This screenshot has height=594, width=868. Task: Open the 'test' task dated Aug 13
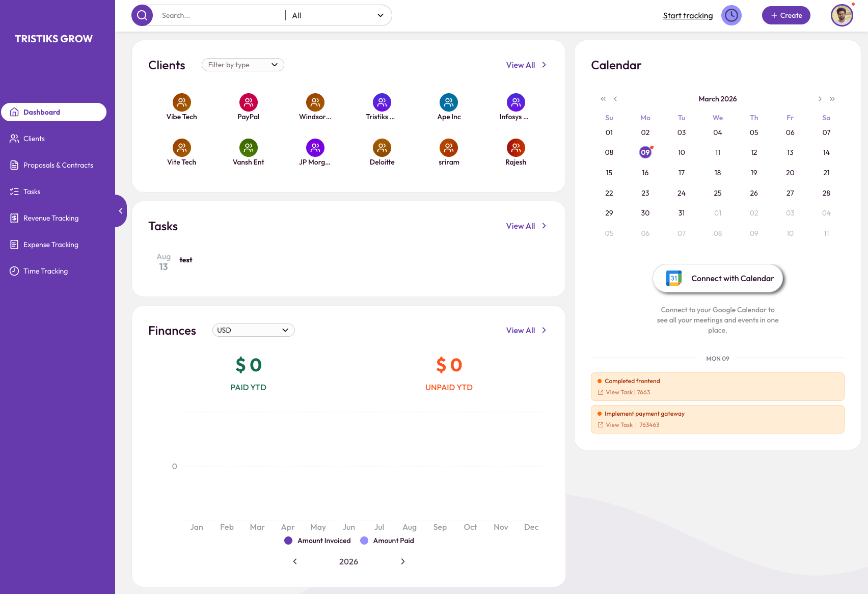click(186, 260)
